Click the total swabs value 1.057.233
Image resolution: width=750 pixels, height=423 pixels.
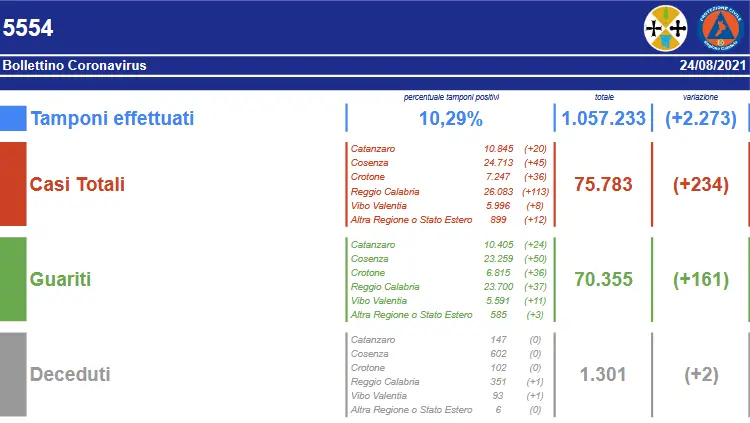pos(602,119)
